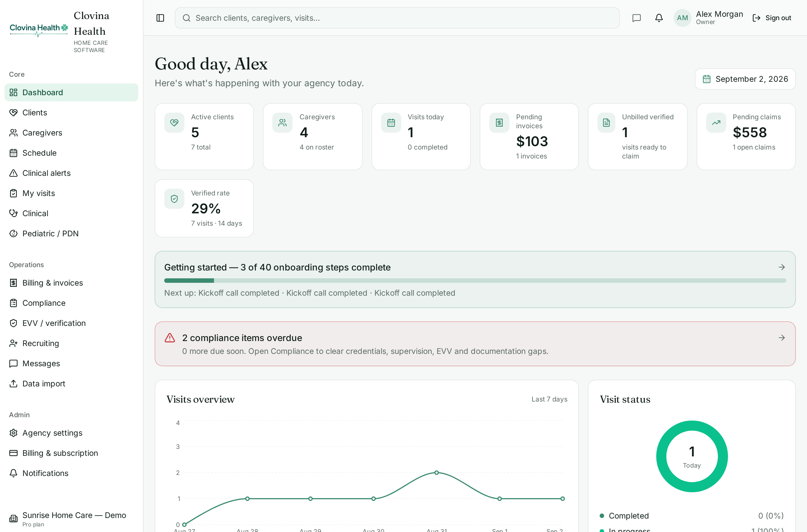The height and width of the screenshot is (532, 807).
Task: Expand Getting started onboarding arrow
Action: point(782,267)
